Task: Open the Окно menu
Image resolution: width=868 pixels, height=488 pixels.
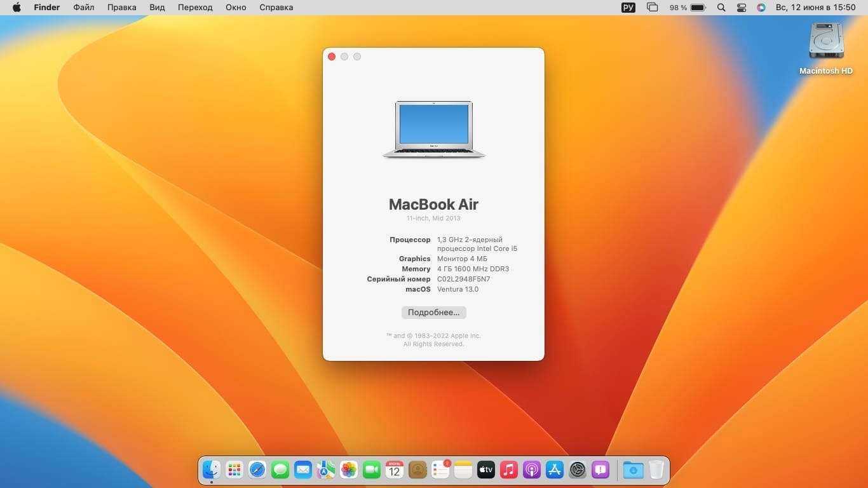Action: click(236, 8)
